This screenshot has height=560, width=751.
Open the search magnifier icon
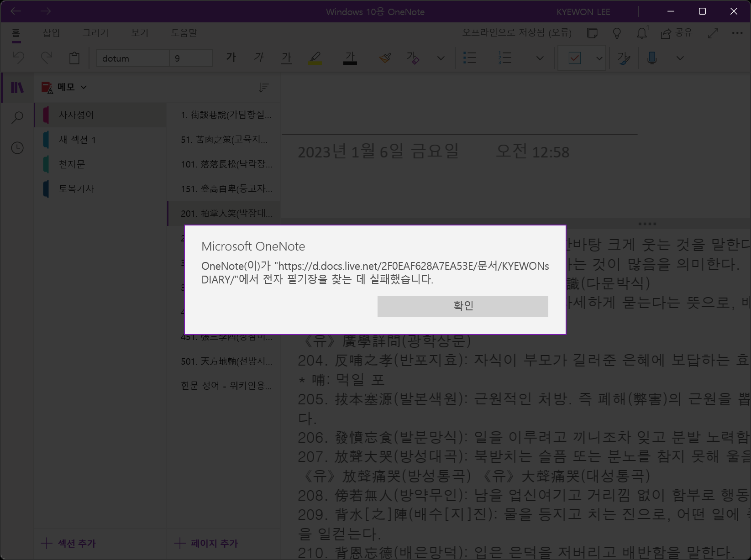17,117
